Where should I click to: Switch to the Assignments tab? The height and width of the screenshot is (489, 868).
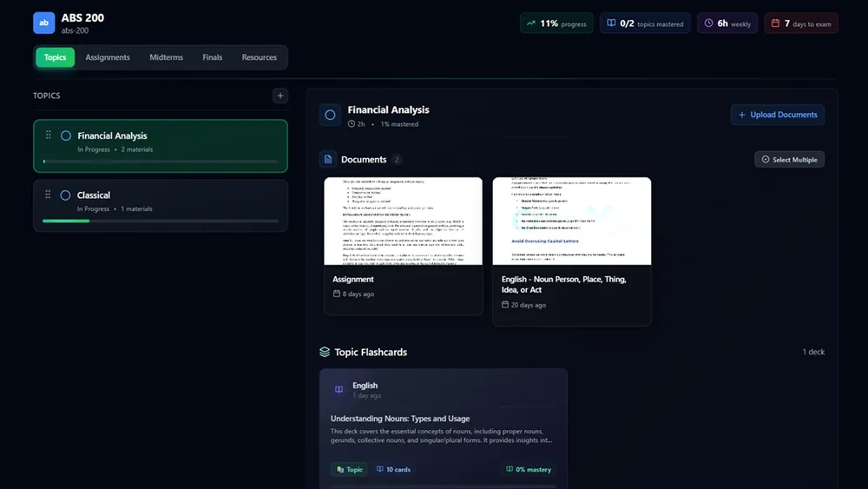(x=108, y=57)
